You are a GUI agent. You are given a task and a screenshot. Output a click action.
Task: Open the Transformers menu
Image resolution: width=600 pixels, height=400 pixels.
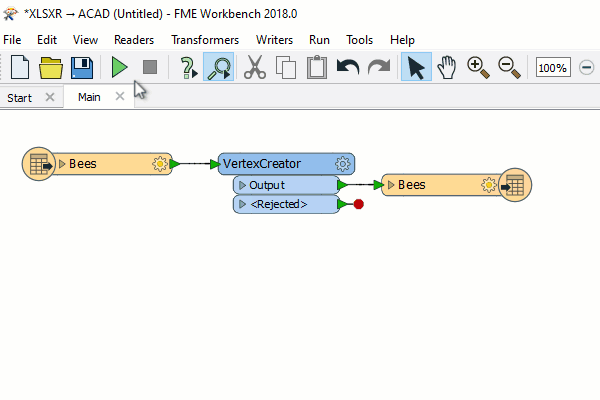coord(205,40)
